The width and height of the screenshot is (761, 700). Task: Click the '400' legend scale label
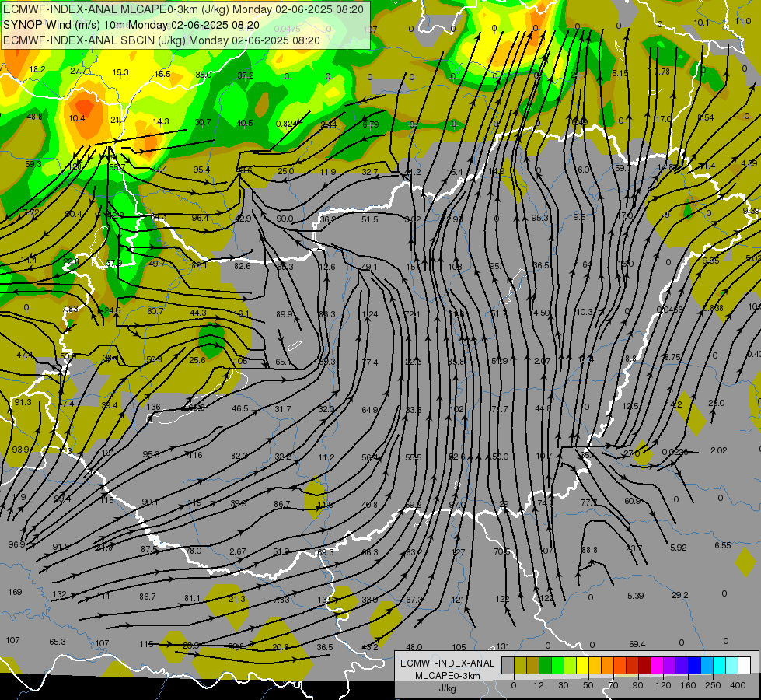pyautogui.click(x=738, y=685)
